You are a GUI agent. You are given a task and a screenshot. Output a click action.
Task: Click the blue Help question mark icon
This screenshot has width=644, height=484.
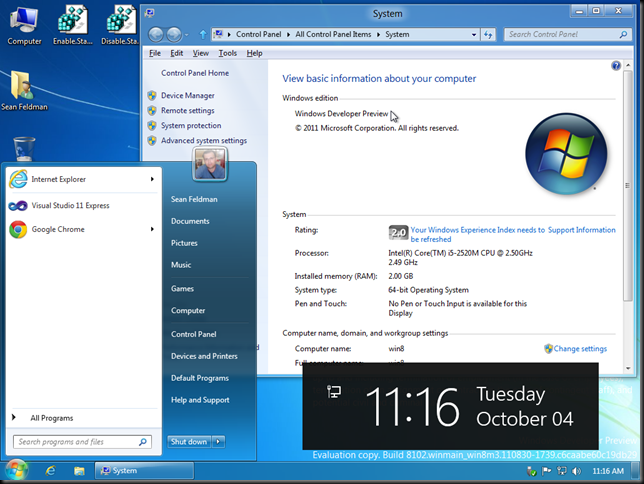(x=616, y=65)
